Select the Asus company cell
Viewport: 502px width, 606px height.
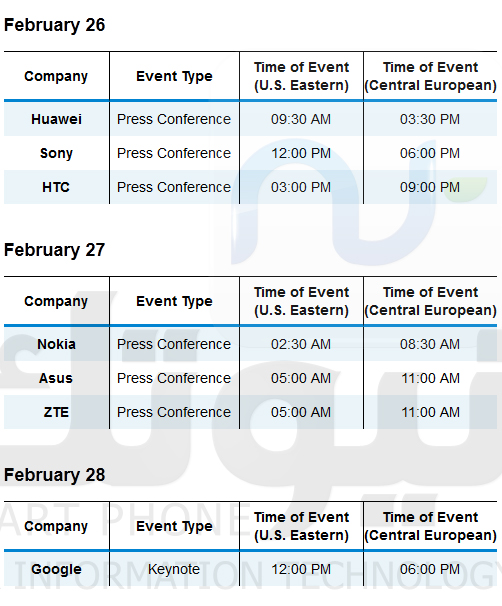56,378
